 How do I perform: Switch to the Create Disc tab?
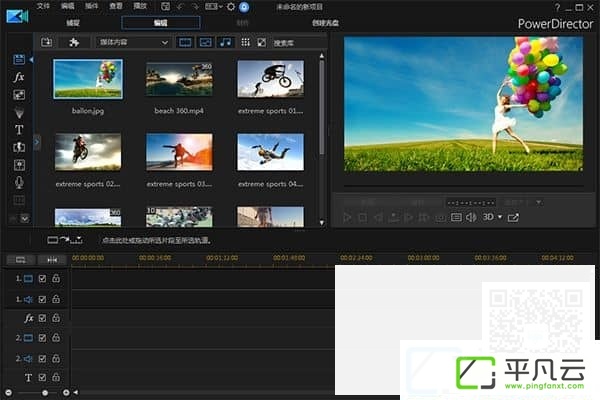coord(325,23)
